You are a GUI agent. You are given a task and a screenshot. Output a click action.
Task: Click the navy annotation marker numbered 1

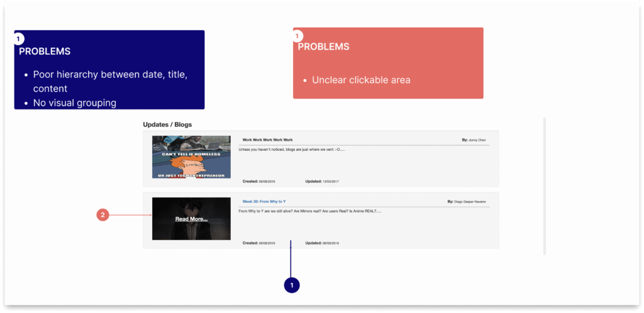[x=291, y=285]
